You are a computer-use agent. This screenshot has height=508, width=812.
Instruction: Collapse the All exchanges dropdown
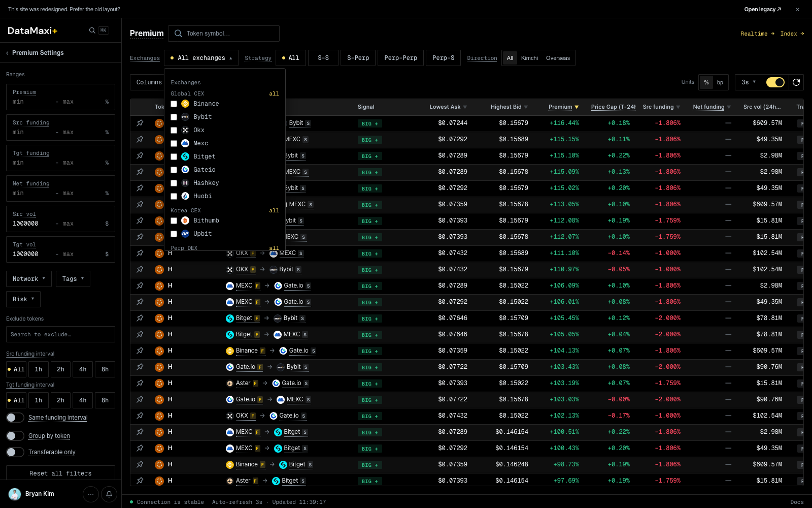[x=201, y=58]
